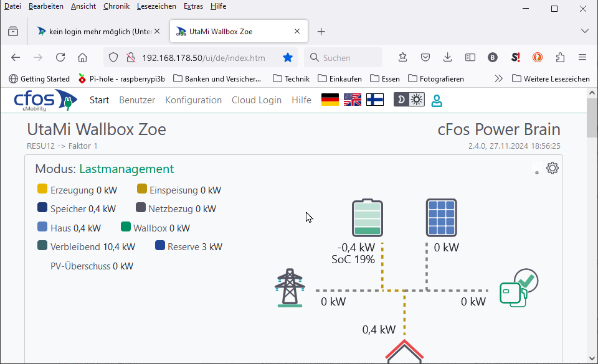598x364 pixels.
Task: Open the Konfiguration page
Action: pyautogui.click(x=193, y=100)
